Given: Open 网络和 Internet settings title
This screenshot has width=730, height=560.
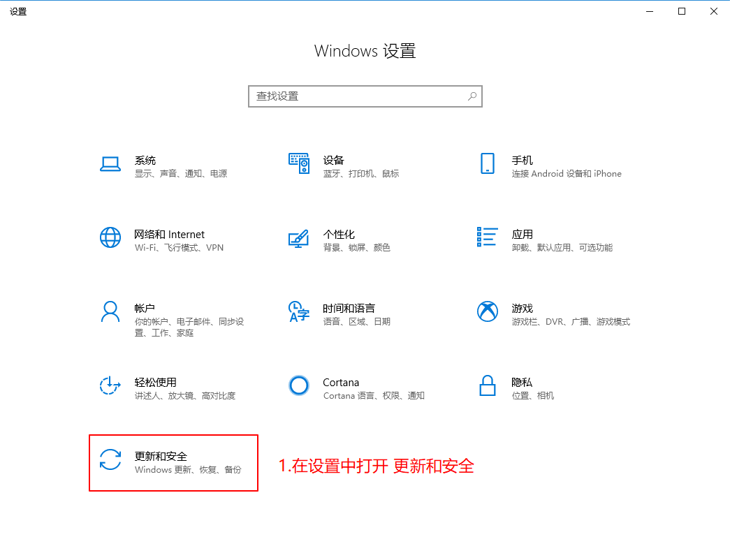Looking at the screenshot, I should tap(170, 234).
